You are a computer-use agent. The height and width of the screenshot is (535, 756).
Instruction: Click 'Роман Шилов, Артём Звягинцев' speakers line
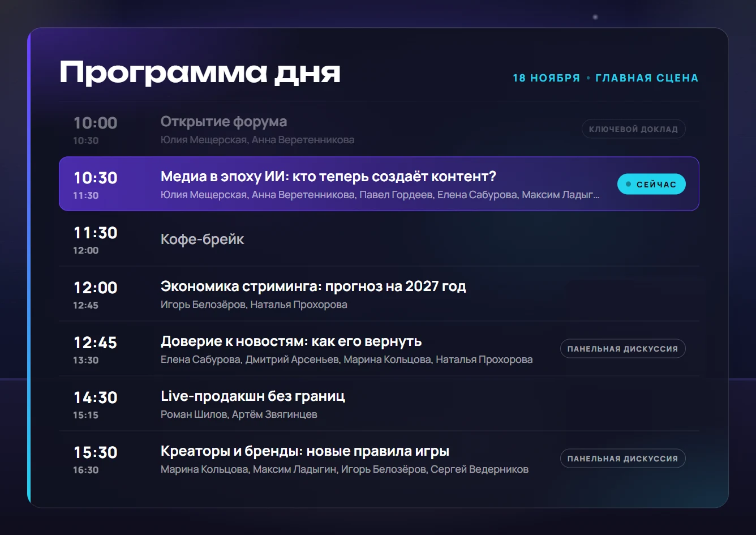coord(239,414)
